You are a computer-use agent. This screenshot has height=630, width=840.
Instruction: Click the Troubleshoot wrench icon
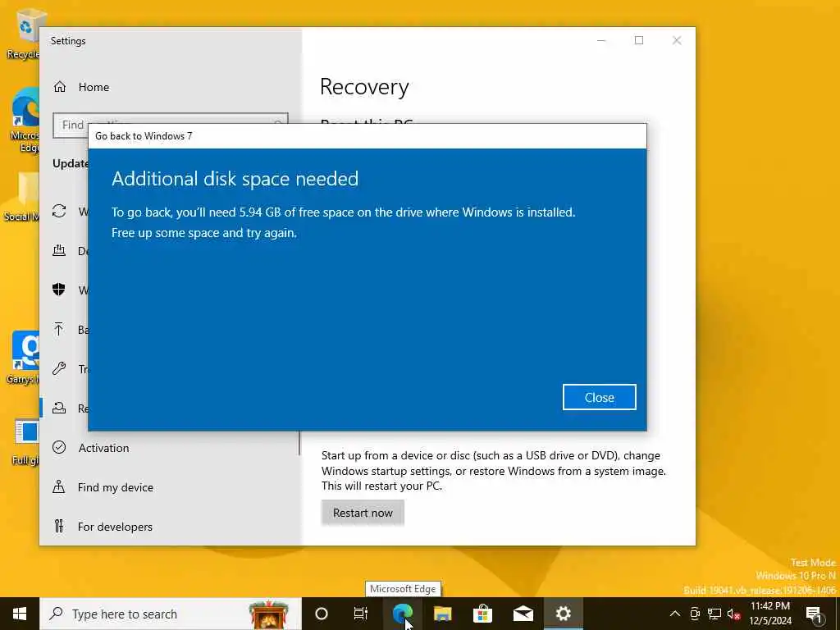[x=59, y=368]
